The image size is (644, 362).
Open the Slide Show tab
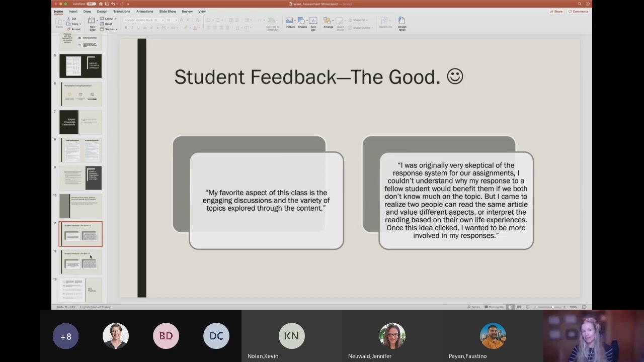168,11
